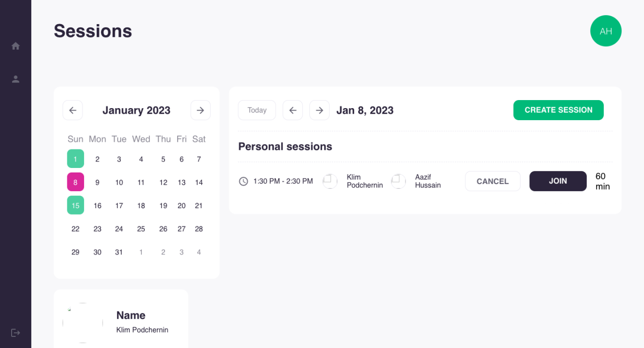Join the 1:30 PM session
644x348 pixels.
[x=558, y=181]
